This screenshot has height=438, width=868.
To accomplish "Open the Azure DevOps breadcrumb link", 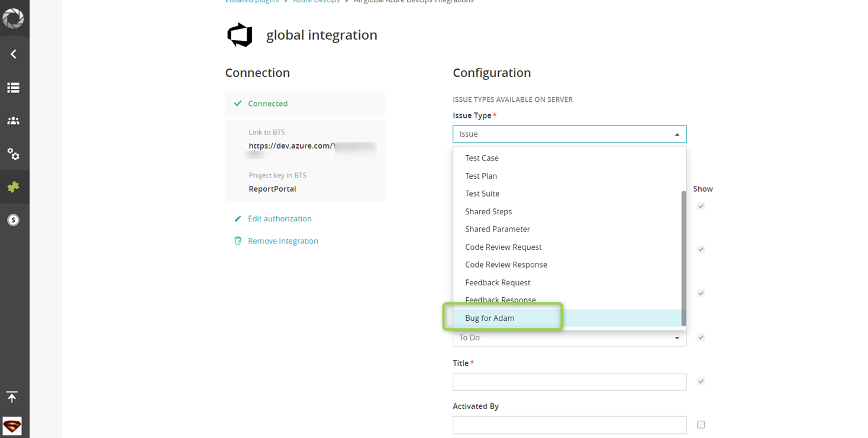I will pos(316,2).
